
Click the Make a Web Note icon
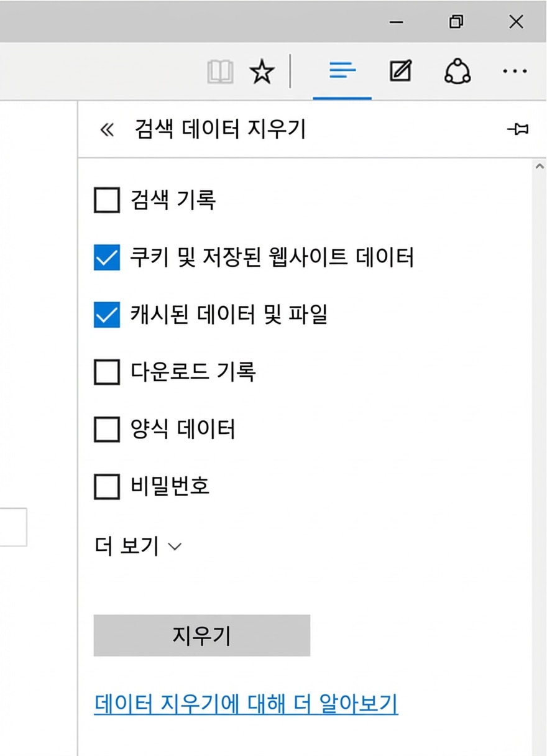tap(400, 72)
